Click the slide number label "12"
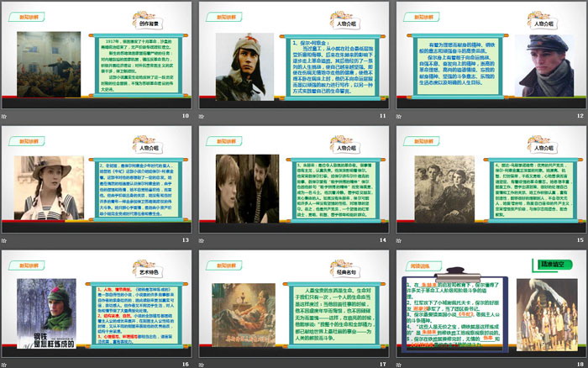The width and height of the screenshot is (588, 368). pyautogui.click(x=580, y=116)
